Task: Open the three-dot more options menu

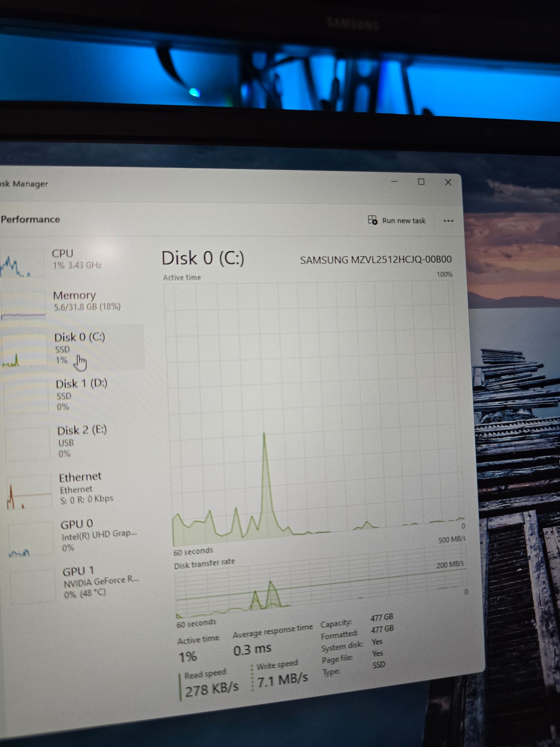Action: (x=448, y=221)
